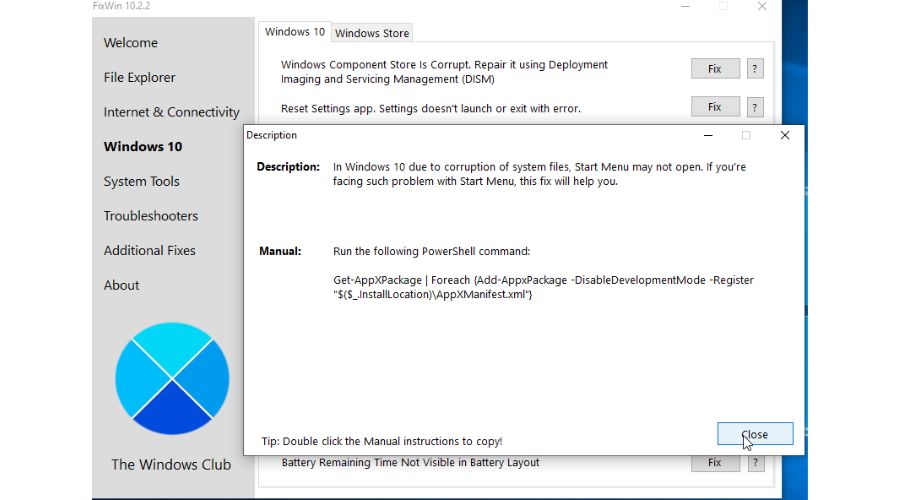
Task: Show help for Reset Settings app fix
Action: [x=755, y=107]
